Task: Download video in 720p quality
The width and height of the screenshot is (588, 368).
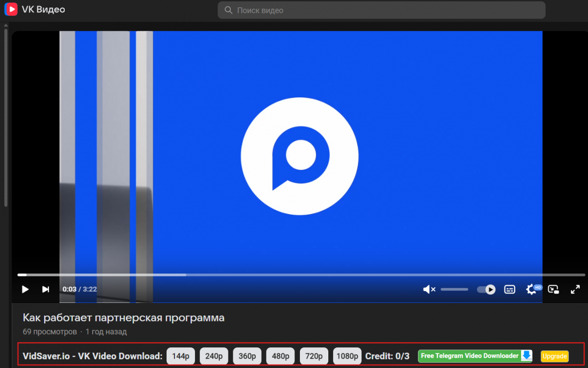Action: (x=314, y=356)
